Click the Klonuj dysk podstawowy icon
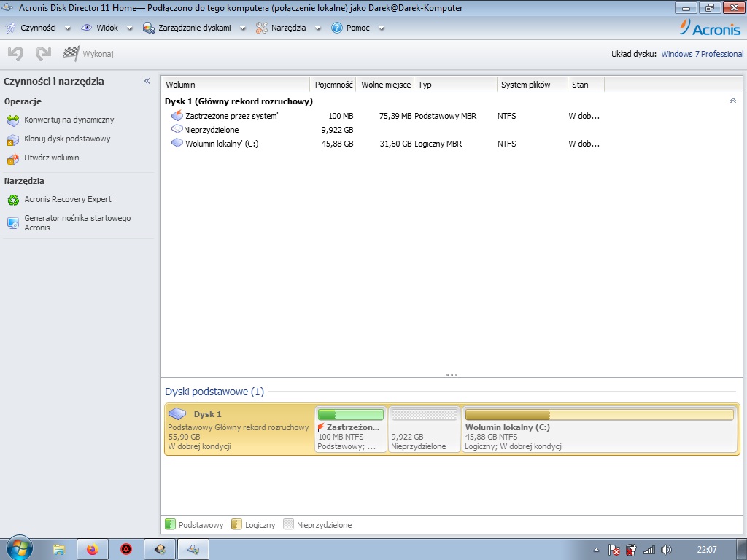Viewport: 747px width, 560px height. coord(13,139)
